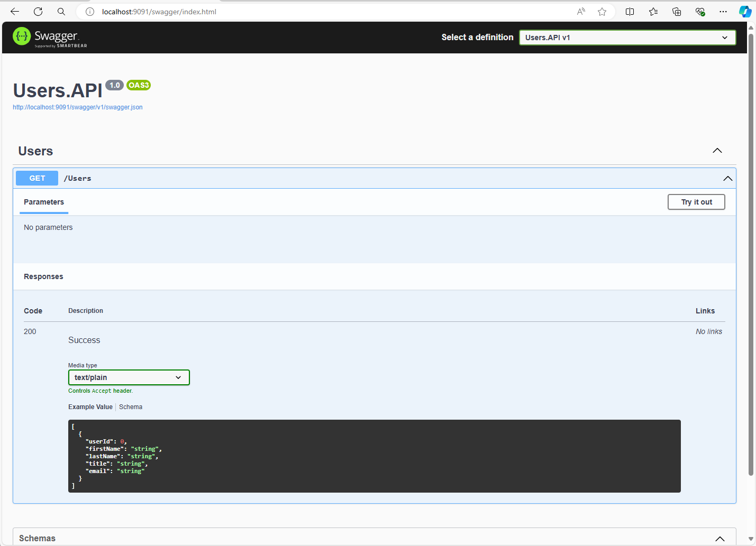Select the Parameters tab

44,202
